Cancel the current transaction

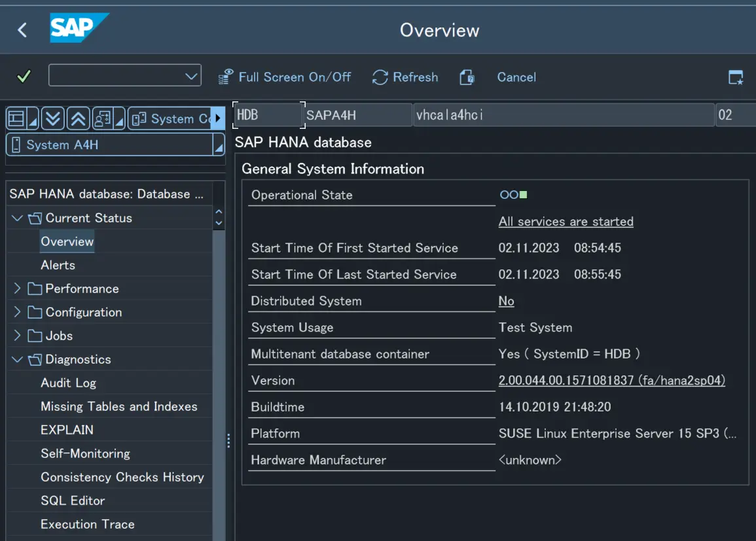click(516, 77)
